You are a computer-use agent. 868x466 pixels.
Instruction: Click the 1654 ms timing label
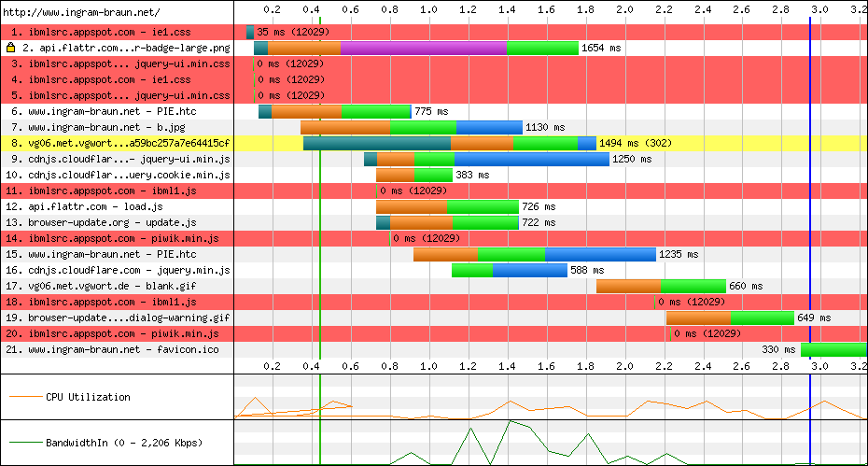tap(601, 48)
